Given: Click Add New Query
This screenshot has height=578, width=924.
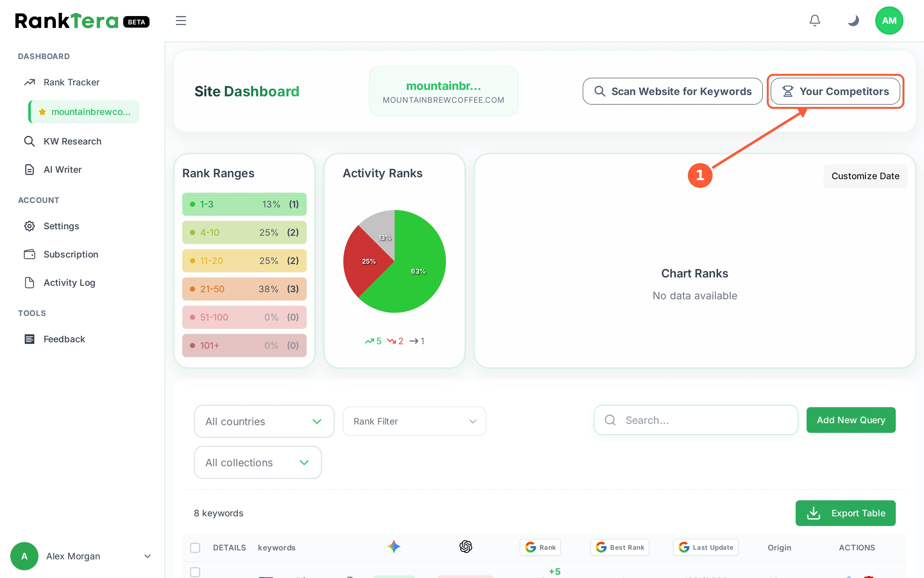Looking at the screenshot, I should point(851,420).
